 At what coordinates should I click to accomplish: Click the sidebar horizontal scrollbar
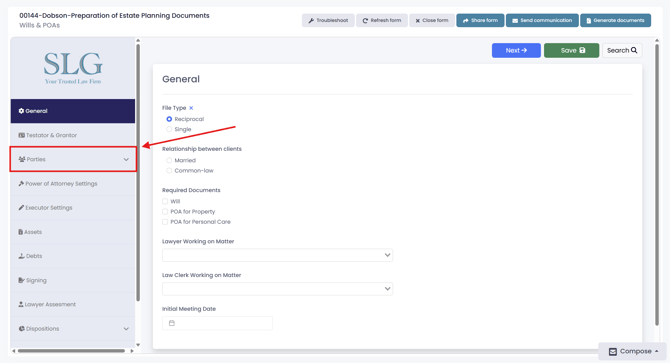(71, 351)
